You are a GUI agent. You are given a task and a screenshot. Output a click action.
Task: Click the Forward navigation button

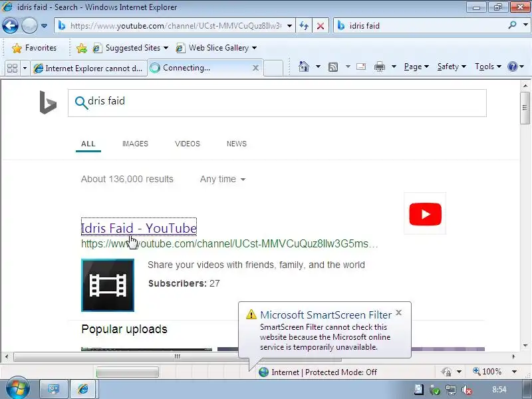coord(29,25)
